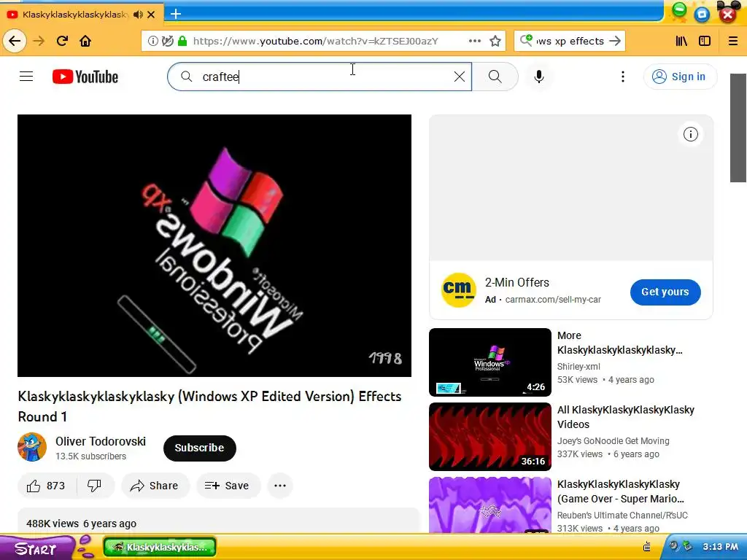Close the Klaskyklasky YouTube tab
The height and width of the screenshot is (560, 747).
tap(151, 15)
